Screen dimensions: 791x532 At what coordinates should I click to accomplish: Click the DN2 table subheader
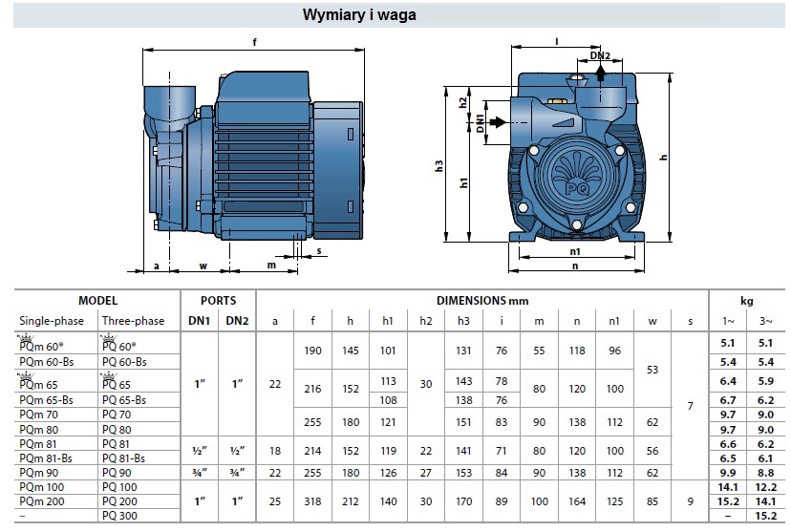pyautogui.click(x=237, y=321)
